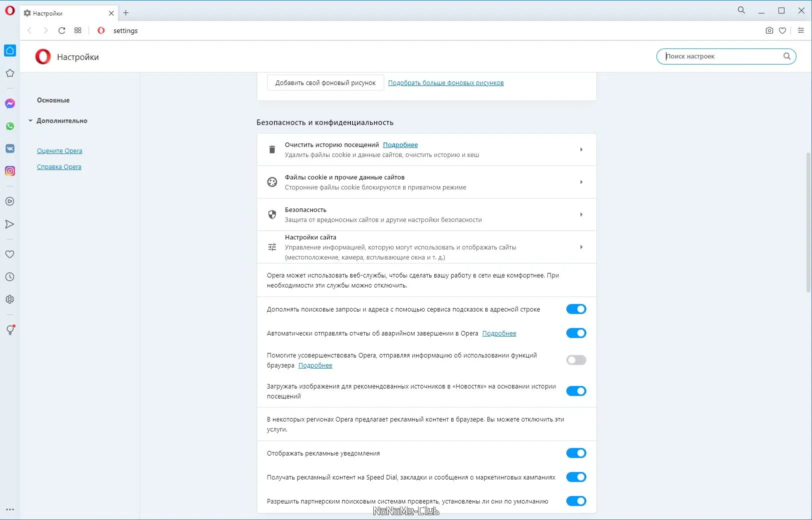
Task: Click the shield icon for Безопасность
Action: 272,214
